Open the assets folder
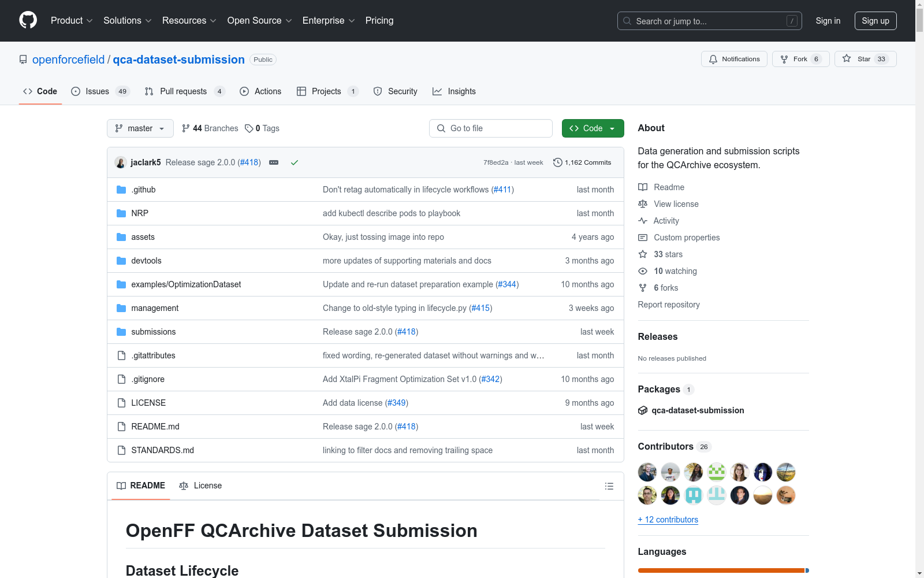924x578 pixels. (x=143, y=237)
